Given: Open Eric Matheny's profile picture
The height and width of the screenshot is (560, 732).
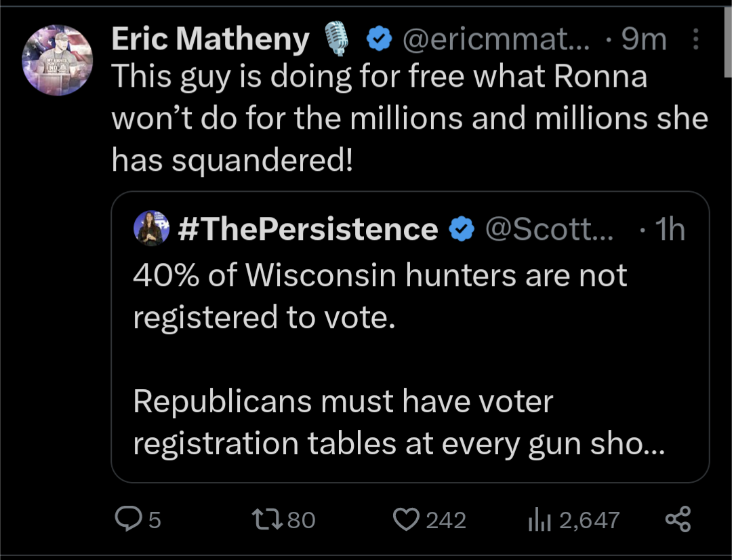Looking at the screenshot, I should point(57,60).
